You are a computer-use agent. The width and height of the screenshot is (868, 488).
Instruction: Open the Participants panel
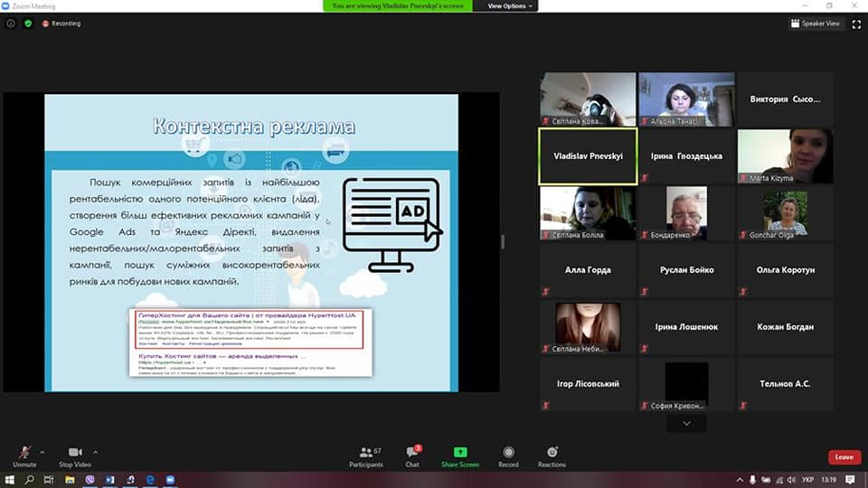(x=365, y=454)
